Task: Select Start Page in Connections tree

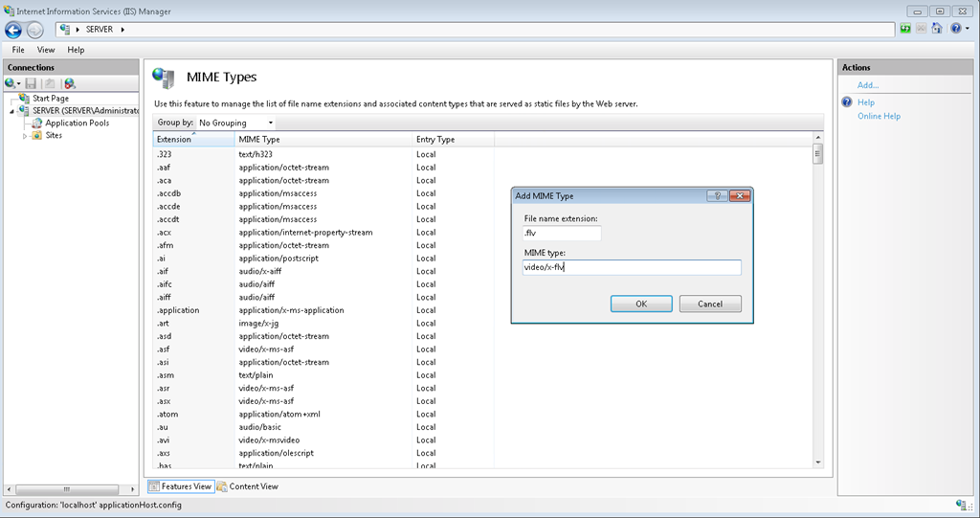Action: coord(51,99)
